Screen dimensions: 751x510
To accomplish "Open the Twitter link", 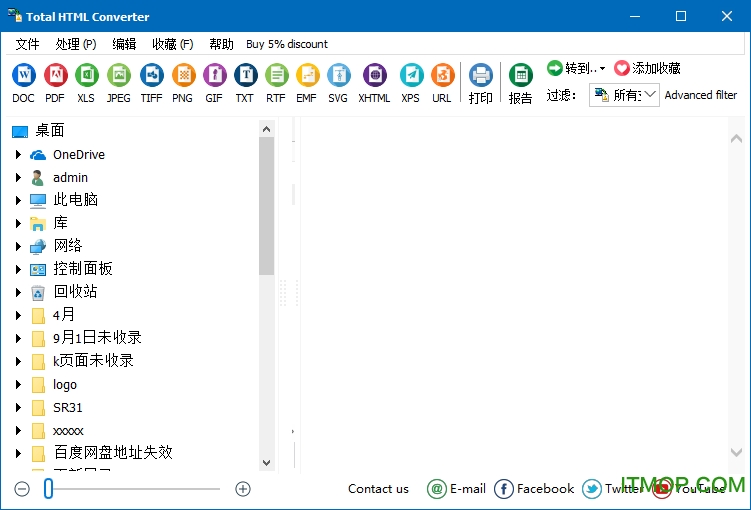I will pyautogui.click(x=613, y=489).
